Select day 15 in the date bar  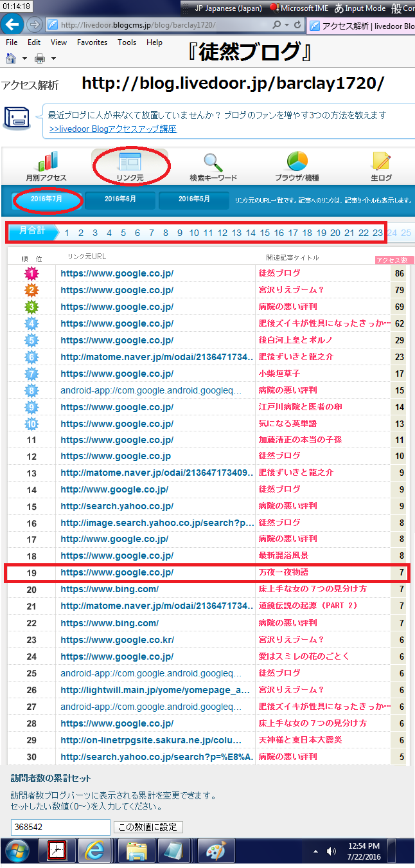click(265, 233)
